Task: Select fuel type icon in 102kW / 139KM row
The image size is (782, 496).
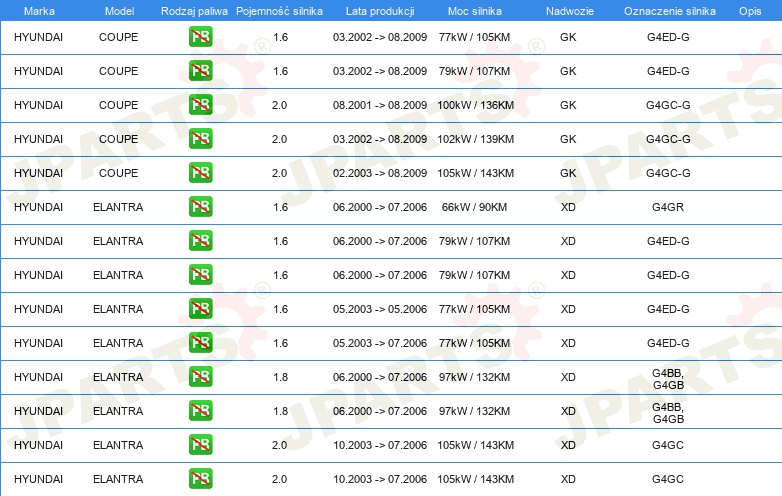Action: click(200, 139)
